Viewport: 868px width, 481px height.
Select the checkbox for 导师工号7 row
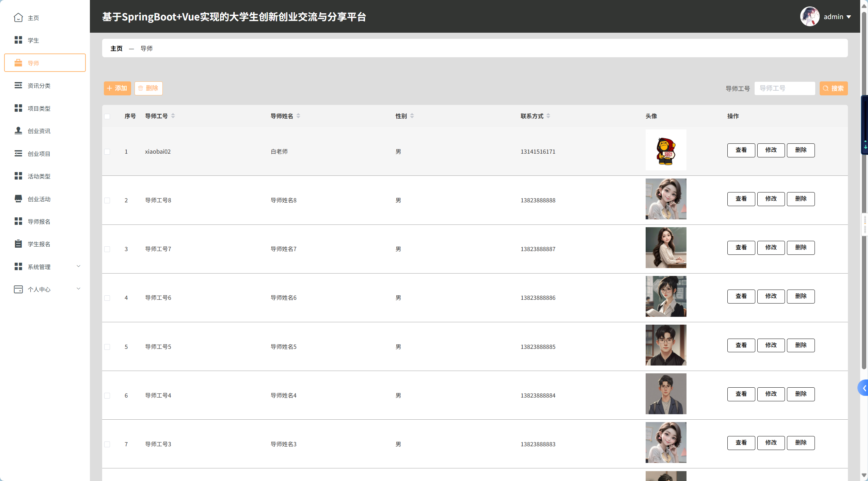pyautogui.click(x=107, y=249)
